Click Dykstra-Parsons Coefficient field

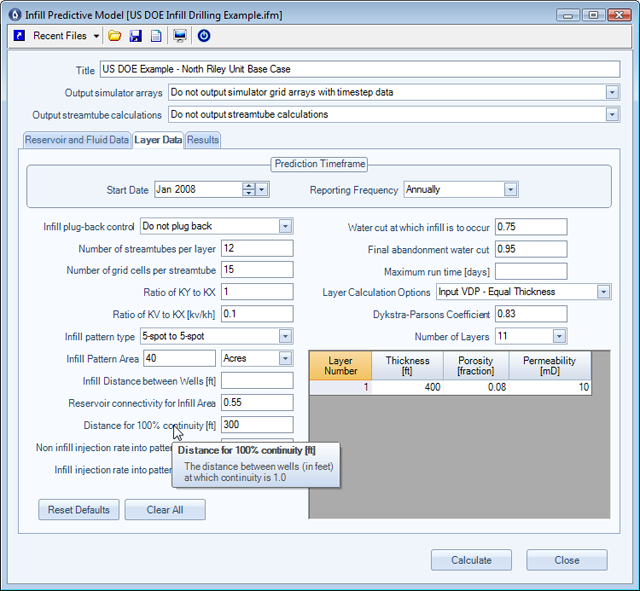tap(531, 314)
